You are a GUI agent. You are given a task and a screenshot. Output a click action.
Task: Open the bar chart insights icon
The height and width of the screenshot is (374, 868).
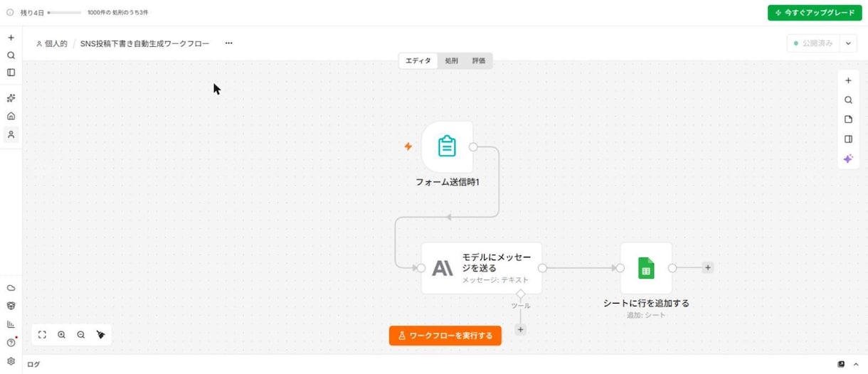click(11, 324)
